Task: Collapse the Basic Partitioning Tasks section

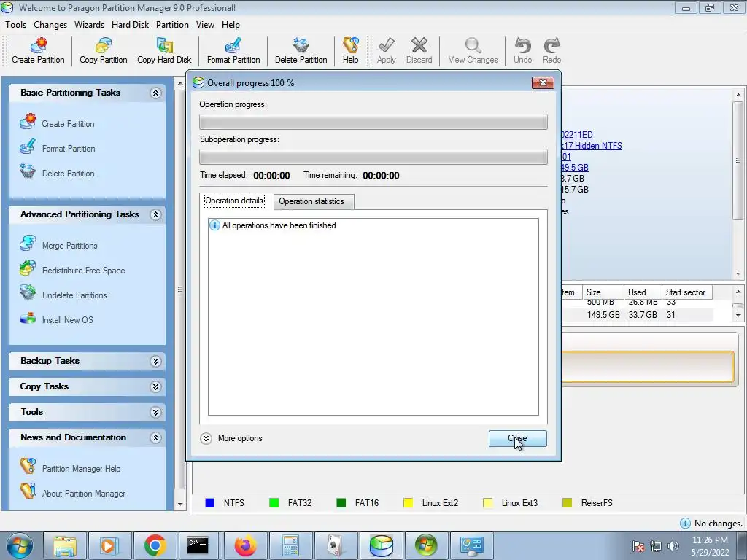Action: pyautogui.click(x=155, y=93)
